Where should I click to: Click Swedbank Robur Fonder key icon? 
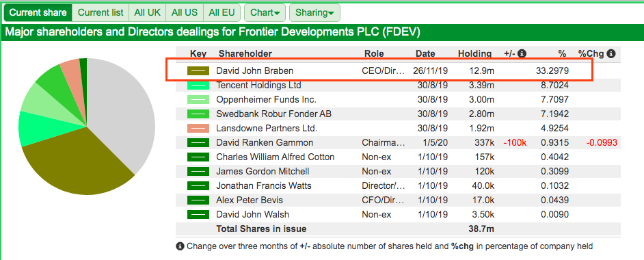click(198, 114)
